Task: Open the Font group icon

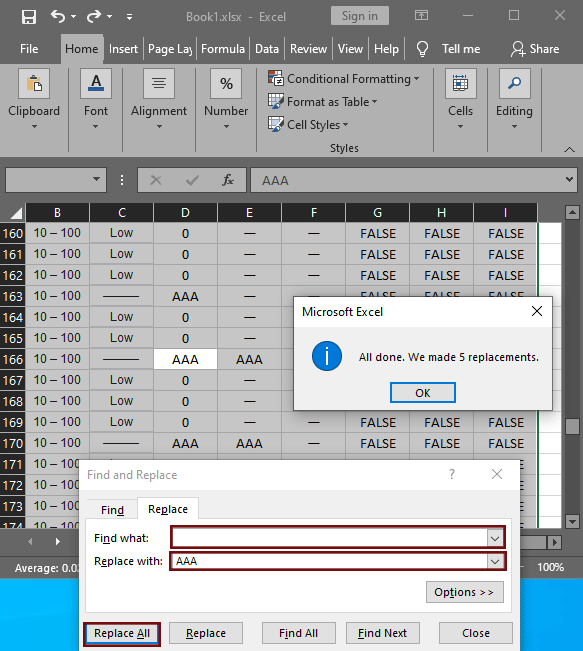Action: [96, 83]
